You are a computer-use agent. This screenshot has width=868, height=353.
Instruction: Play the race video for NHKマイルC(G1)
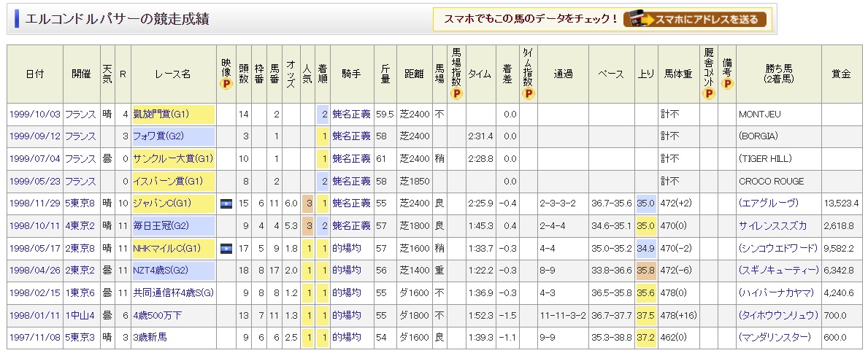[x=226, y=249]
